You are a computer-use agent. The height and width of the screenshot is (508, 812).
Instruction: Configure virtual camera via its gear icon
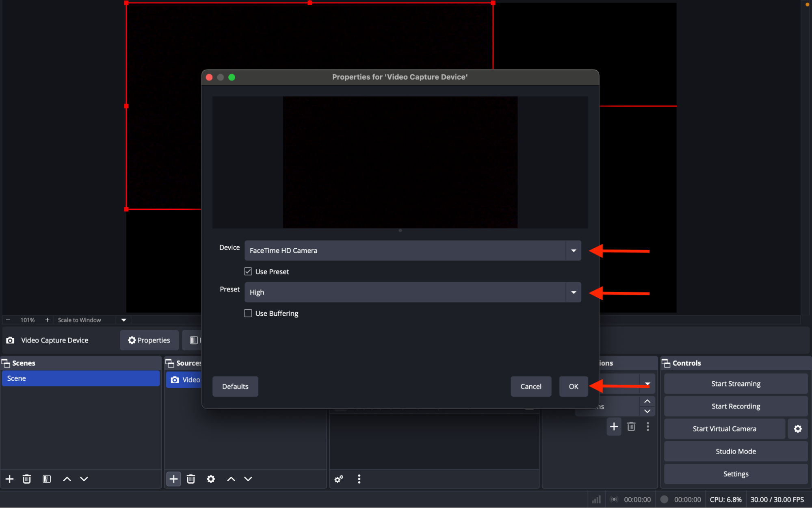point(797,428)
